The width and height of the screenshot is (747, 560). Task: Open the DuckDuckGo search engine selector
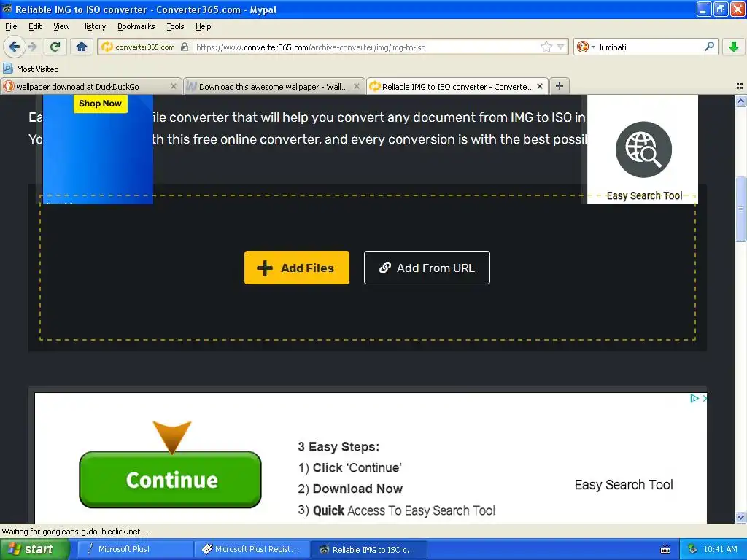click(x=586, y=47)
